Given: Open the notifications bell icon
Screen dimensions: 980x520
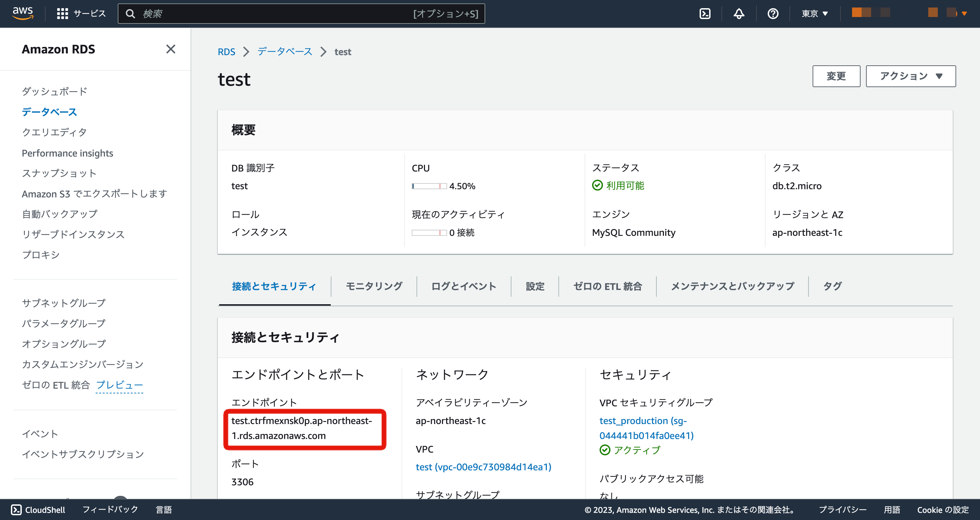Looking at the screenshot, I should pyautogui.click(x=738, y=13).
